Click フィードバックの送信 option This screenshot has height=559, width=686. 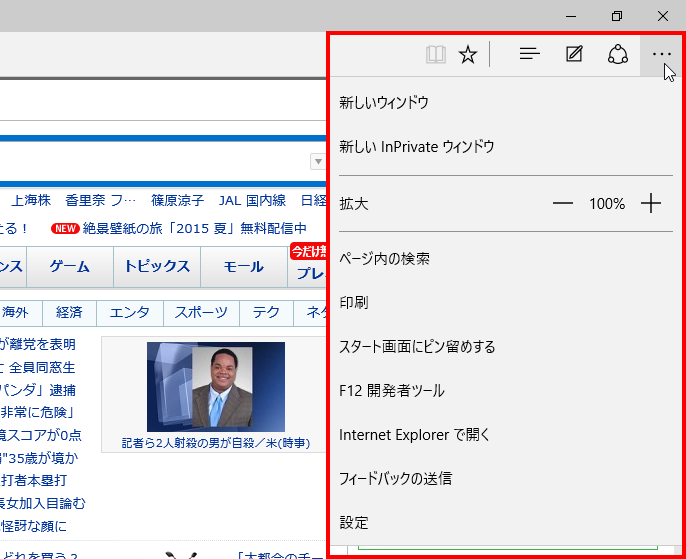pyautogui.click(x=396, y=479)
